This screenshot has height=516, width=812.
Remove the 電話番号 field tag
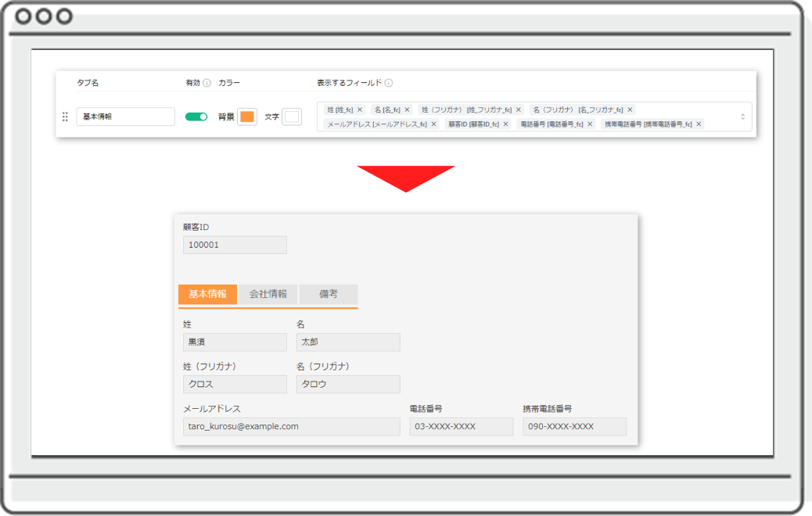pos(590,124)
